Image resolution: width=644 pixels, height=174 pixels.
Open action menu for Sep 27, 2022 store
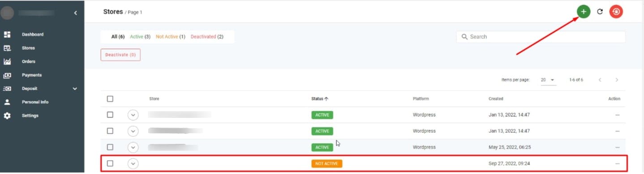tap(617, 164)
